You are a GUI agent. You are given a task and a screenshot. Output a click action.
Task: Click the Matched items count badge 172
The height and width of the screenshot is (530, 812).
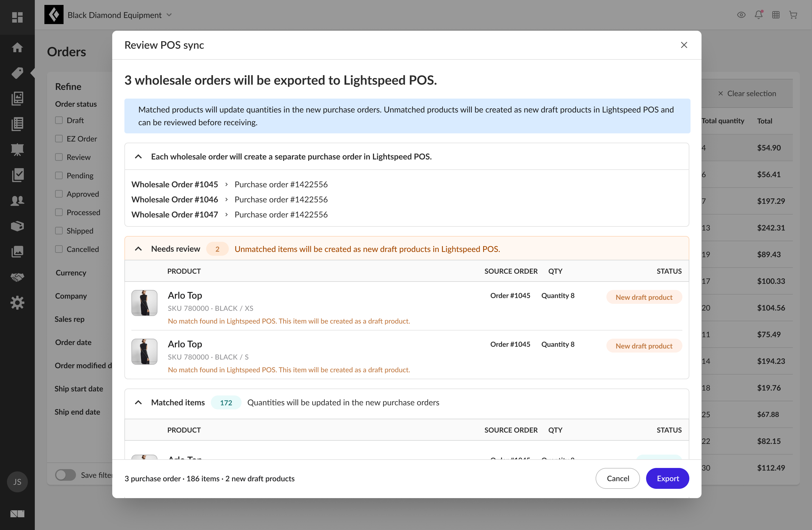226,402
